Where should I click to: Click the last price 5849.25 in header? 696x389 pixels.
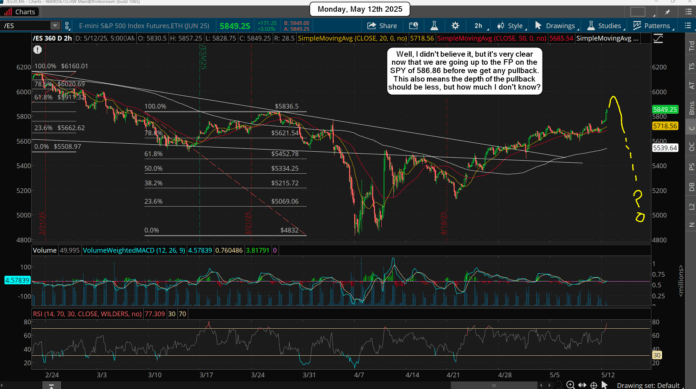[235, 26]
